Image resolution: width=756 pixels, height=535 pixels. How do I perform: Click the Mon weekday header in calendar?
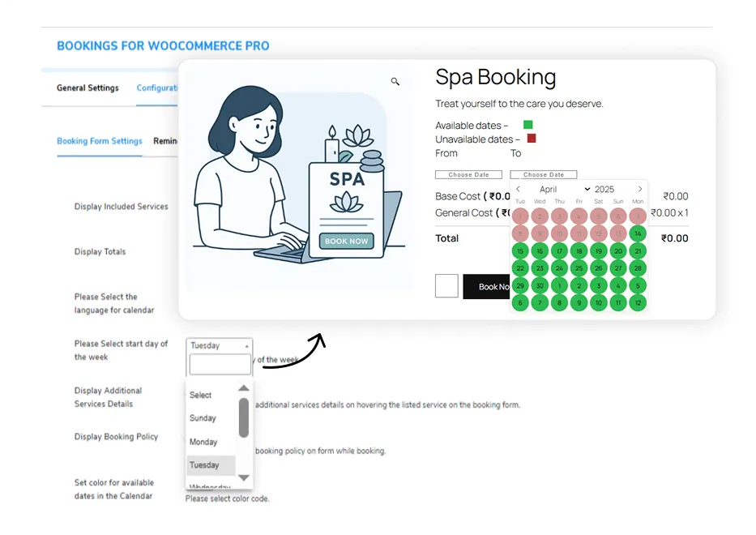pos(638,201)
